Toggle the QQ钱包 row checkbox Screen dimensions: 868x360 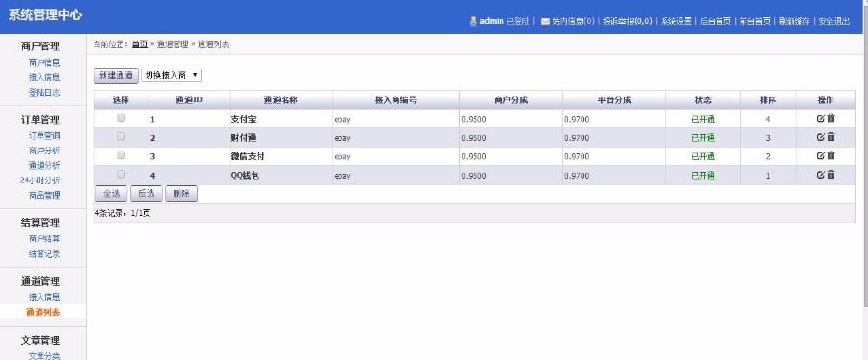tap(121, 174)
